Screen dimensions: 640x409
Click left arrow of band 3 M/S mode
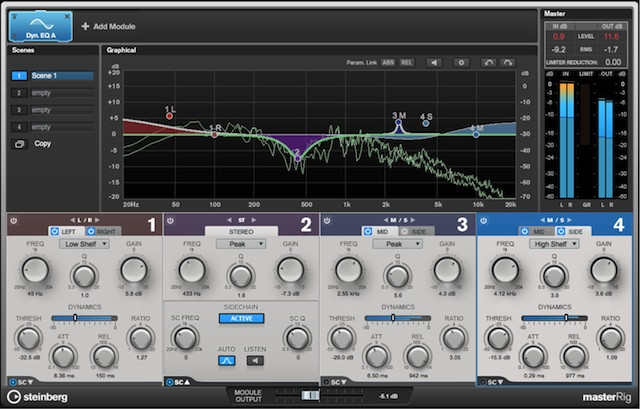point(386,220)
